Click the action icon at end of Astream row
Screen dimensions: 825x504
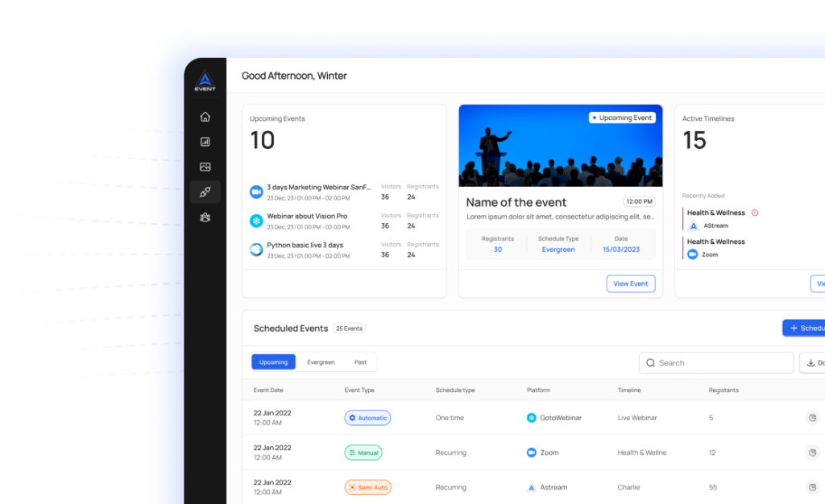pos(813,487)
